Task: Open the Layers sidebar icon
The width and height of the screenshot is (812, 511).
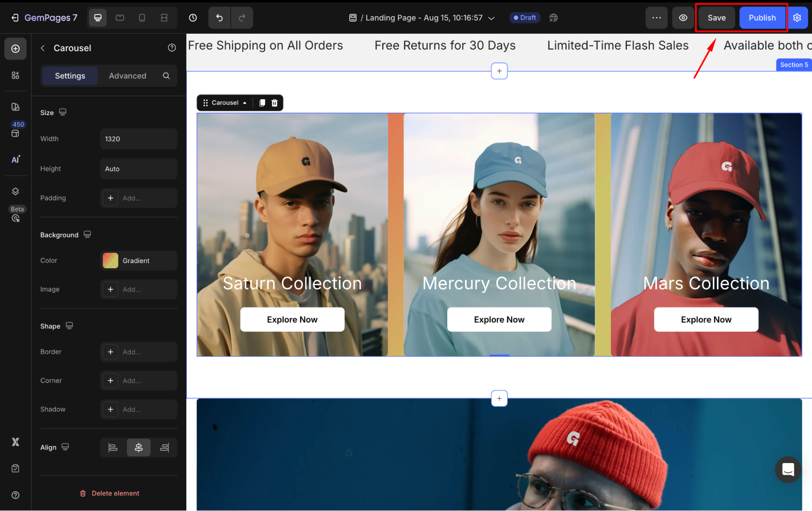Action: [x=15, y=191]
